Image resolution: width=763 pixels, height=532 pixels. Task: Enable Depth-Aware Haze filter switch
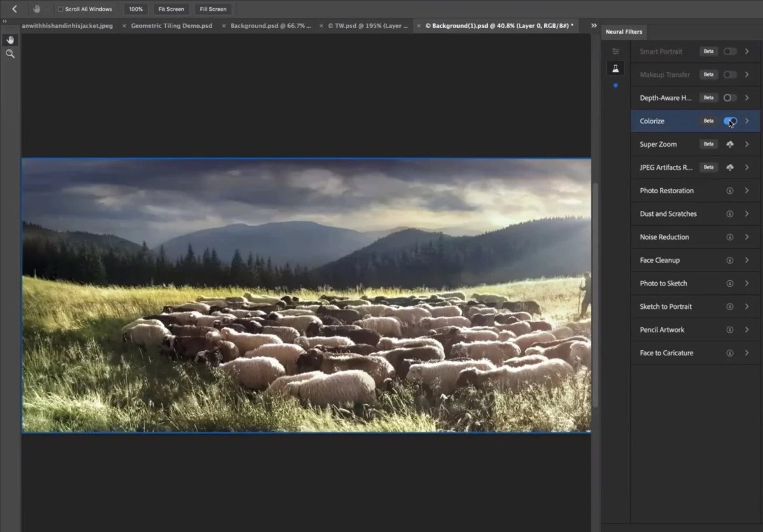(730, 98)
